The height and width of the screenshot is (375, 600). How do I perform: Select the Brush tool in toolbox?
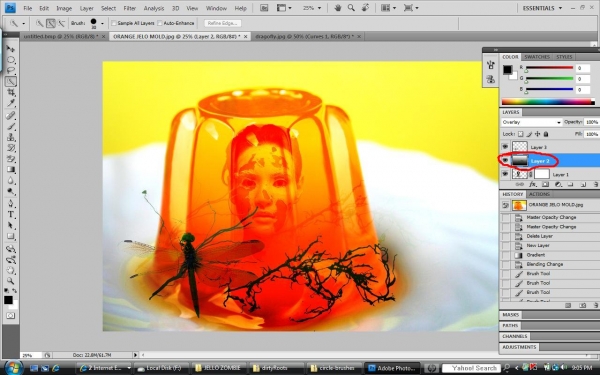tap(10, 126)
